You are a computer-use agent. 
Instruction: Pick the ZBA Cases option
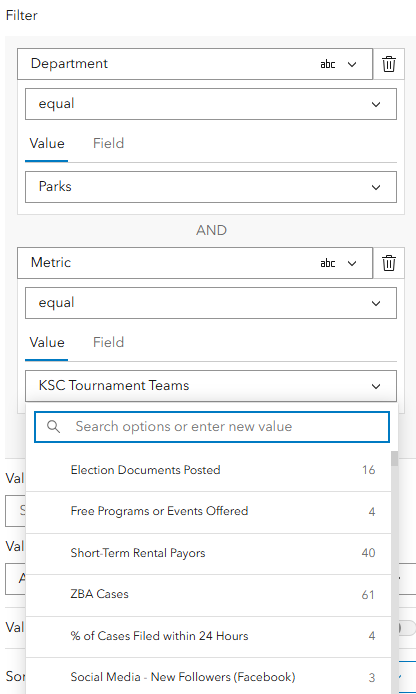pos(208,594)
